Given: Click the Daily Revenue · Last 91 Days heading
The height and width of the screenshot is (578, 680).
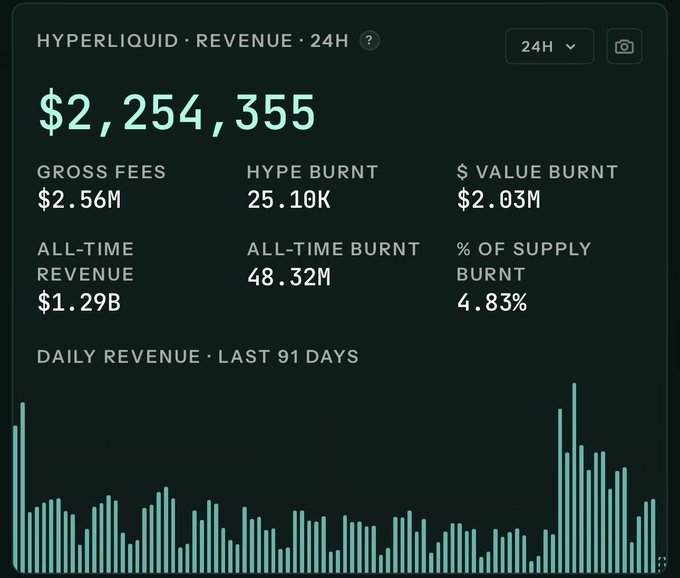Looking at the screenshot, I should (x=198, y=356).
